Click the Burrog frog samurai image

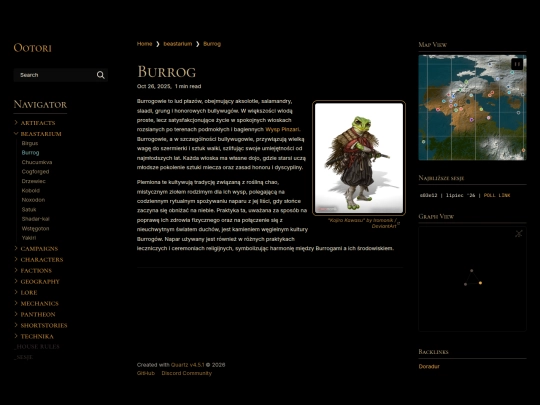click(x=359, y=158)
